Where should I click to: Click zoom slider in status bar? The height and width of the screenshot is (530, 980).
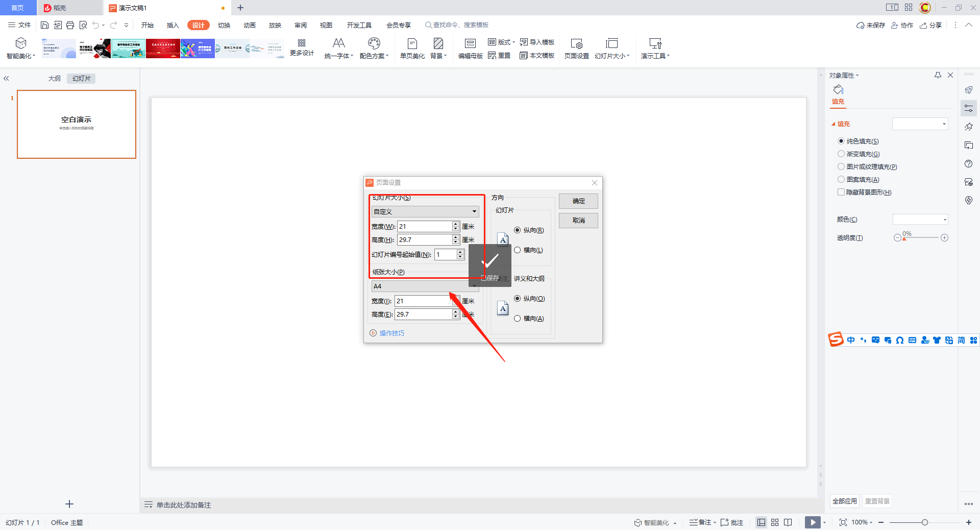click(x=924, y=522)
